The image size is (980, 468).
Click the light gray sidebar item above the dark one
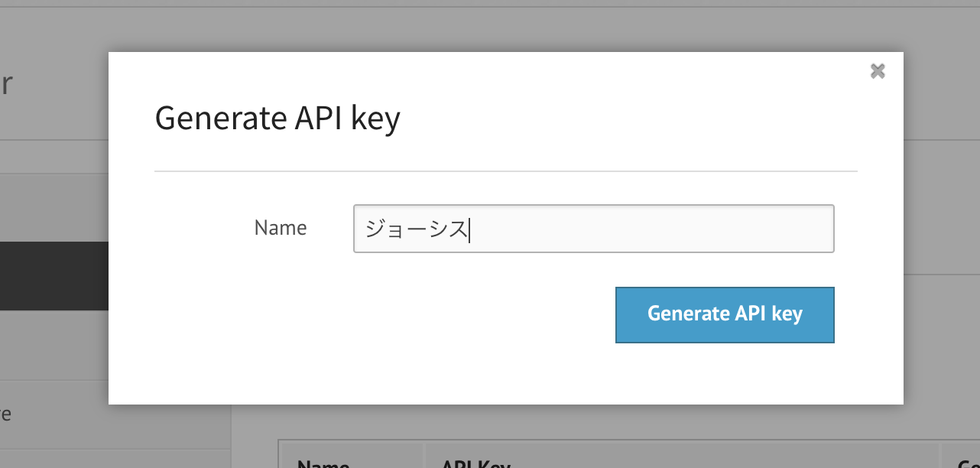point(54,207)
